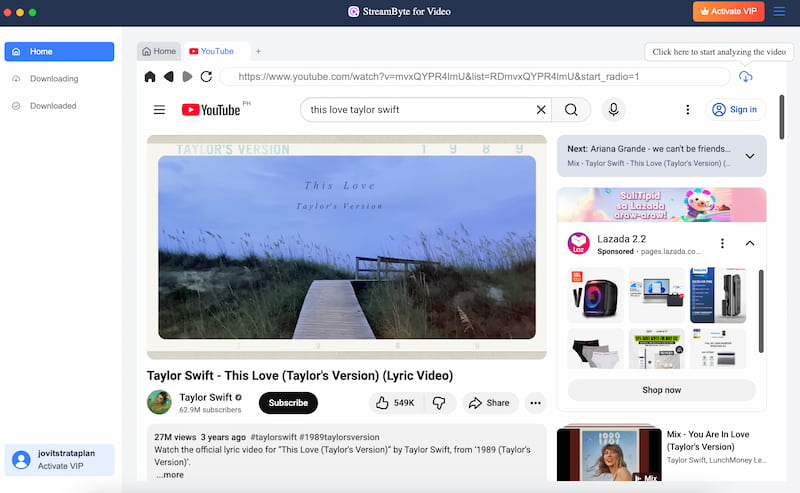This screenshot has height=493, width=800.
Task: Go forward with the forward arrow
Action: (x=187, y=77)
